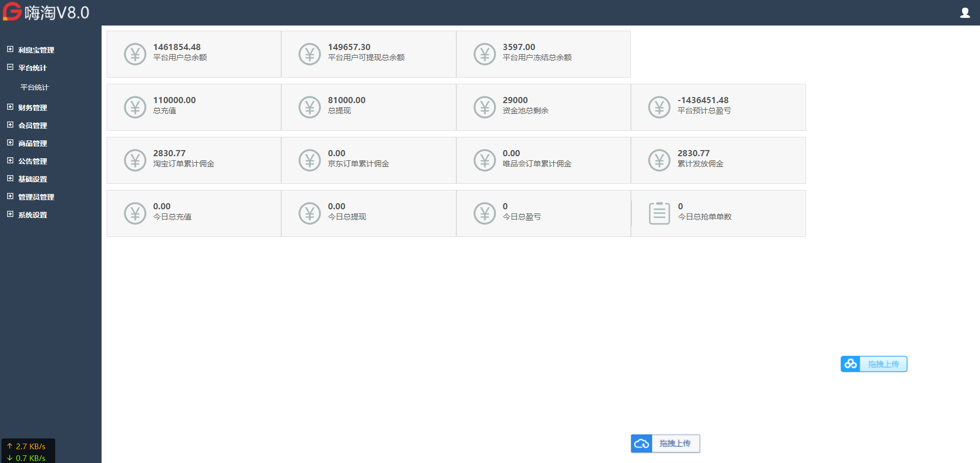Click clipboard icon beside 今日总抢单数

(x=659, y=213)
